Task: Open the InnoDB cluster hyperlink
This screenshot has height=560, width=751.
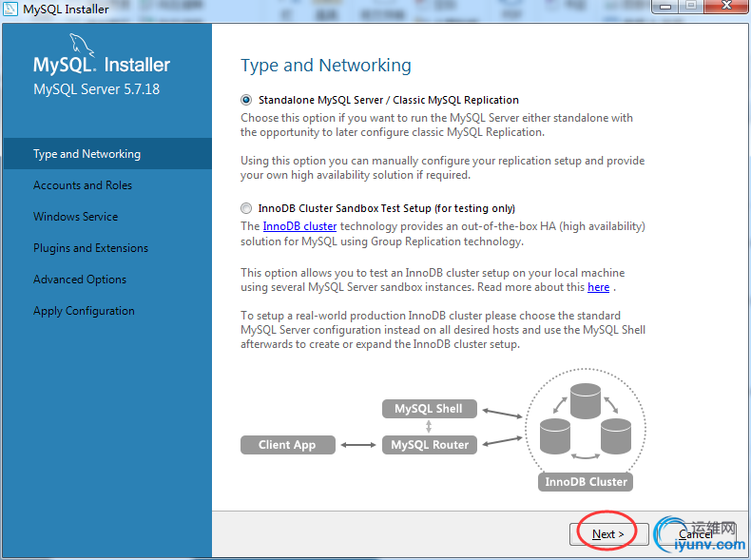Action: [299, 226]
